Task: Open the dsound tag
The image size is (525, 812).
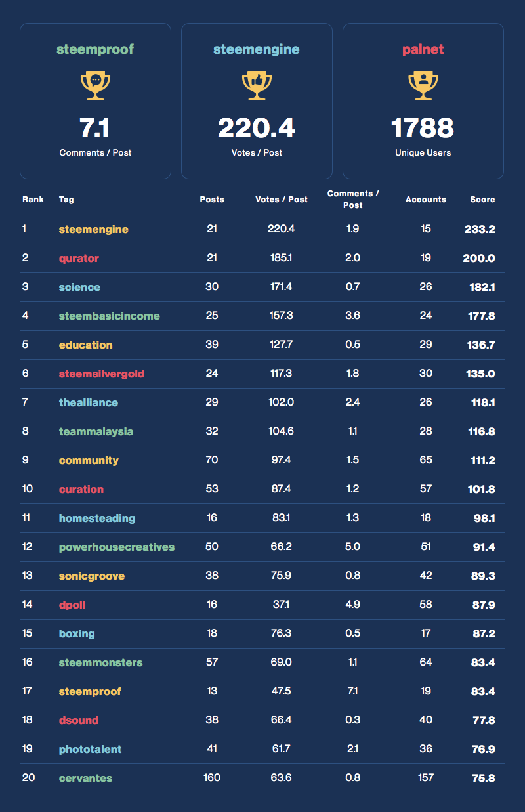Action: coord(79,720)
